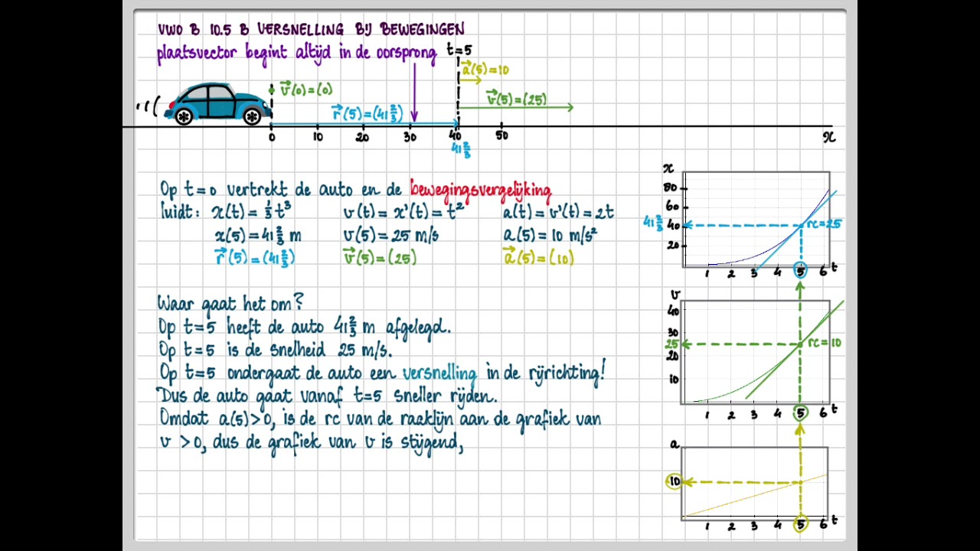Click the '80' tick on the x-t graph
The image size is (980, 551).
pos(671,187)
